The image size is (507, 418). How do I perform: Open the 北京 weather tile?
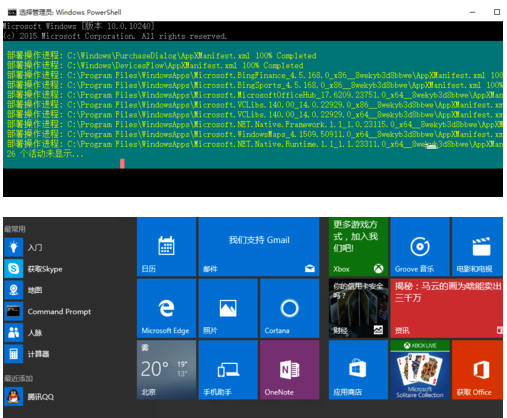(166, 370)
